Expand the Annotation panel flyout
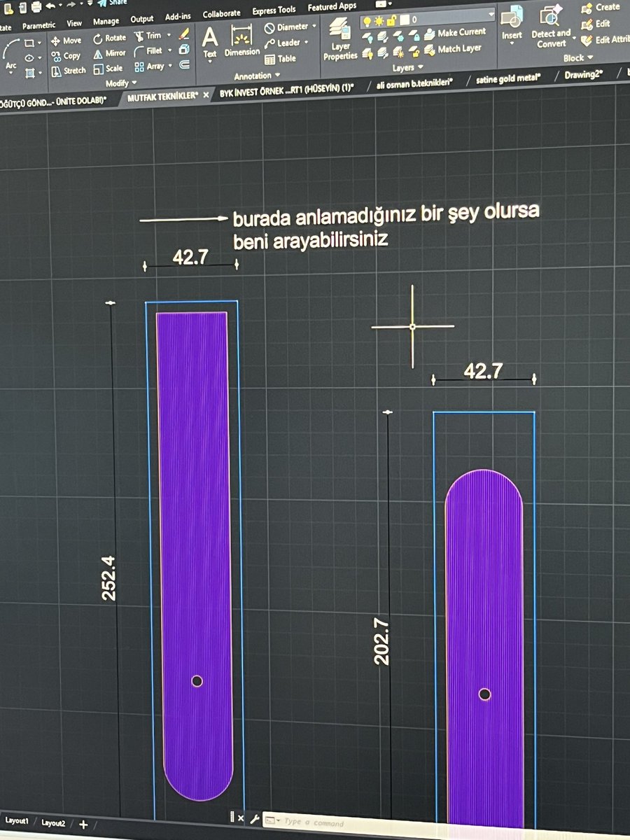 click(x=257, y=76)
